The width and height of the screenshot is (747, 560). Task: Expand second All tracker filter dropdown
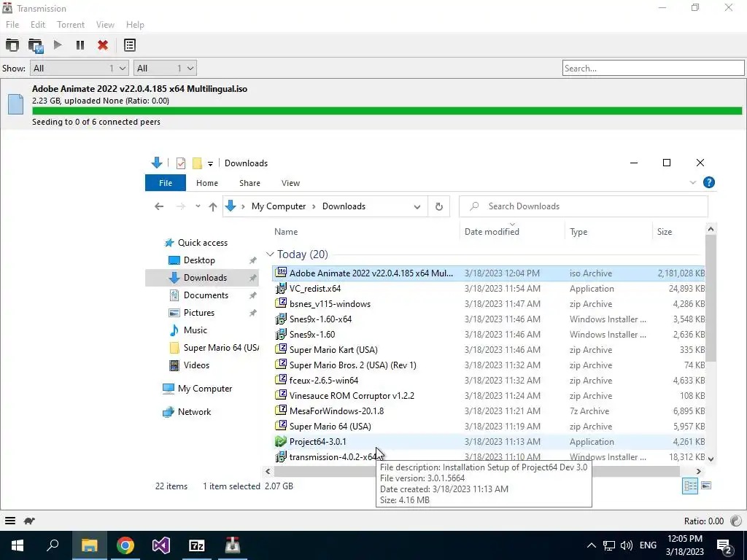[x=166, y=68]
